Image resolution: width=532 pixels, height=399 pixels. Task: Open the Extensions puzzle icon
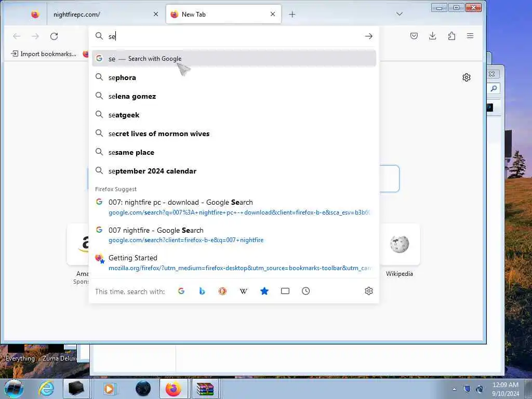[451, 36]
